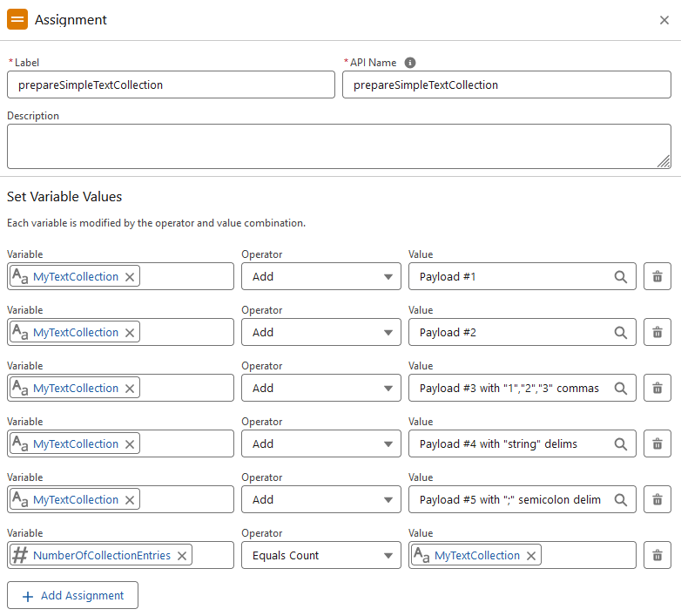This screenshot has height=616, width=681.
Task: Click empty area of NumberOfCollectionEntries variable field
Action: pyautogui.click(x=212, y=555)
